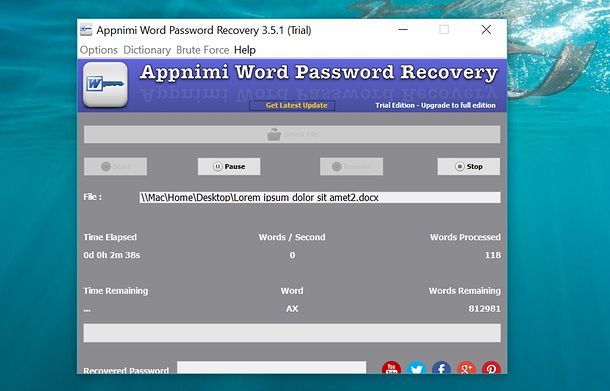
Task: Open the Dictionary menu
Action: (147, 50)
